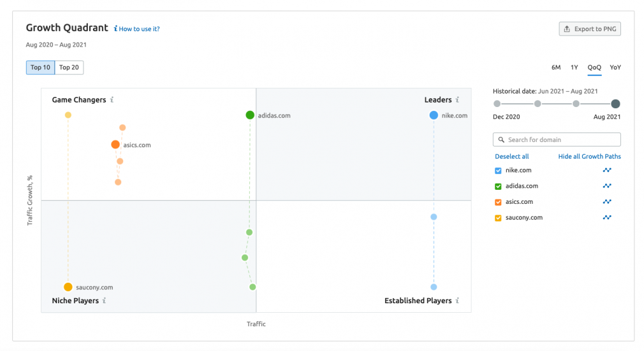
Task: Toggle growth path icon for adidas.com
Action: click(606, 185)
